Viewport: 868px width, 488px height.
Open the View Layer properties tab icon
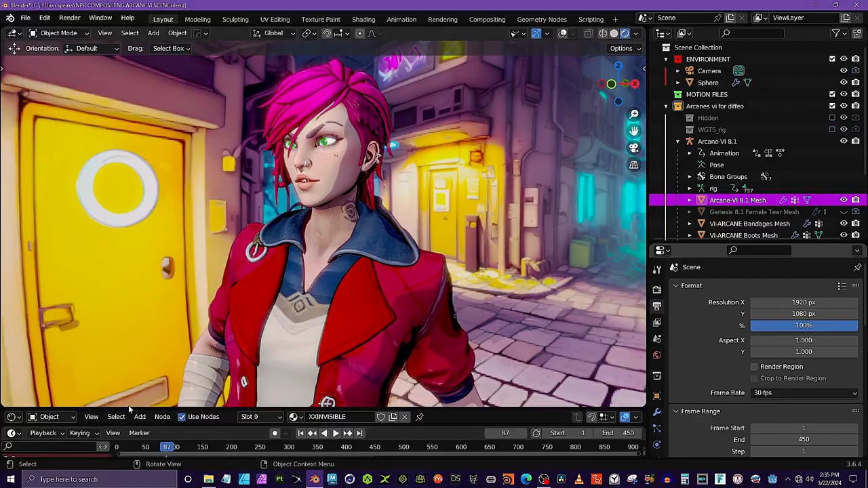(656, 322)
